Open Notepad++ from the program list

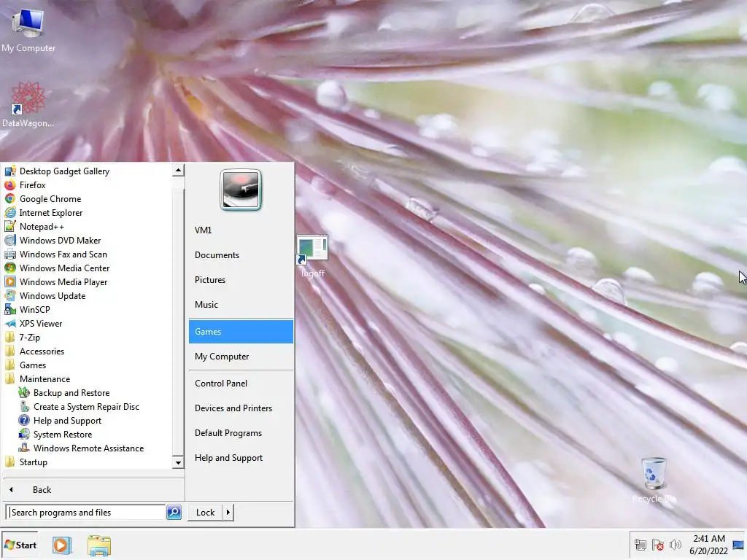[x=42, y=226]
